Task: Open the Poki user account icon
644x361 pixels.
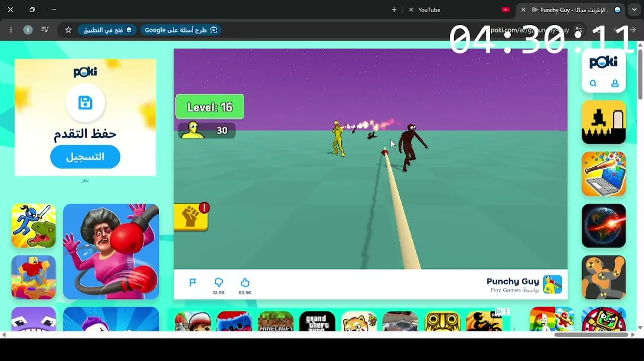Action: tap(615, 84)
